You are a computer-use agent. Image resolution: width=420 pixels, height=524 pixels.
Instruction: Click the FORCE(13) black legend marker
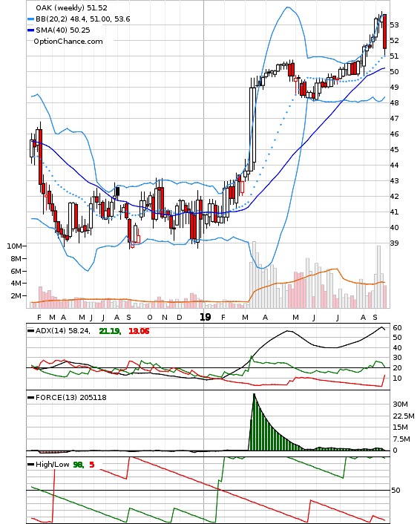pos(30,397)
